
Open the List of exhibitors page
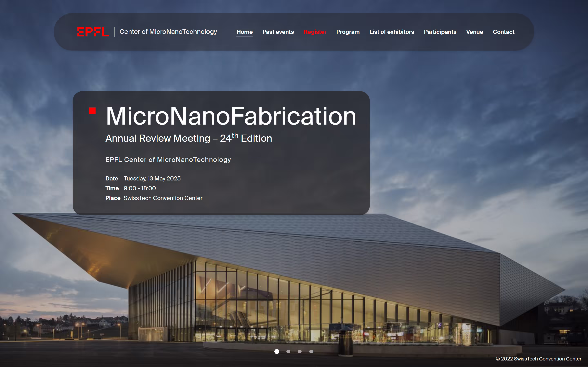coord(392,32)
